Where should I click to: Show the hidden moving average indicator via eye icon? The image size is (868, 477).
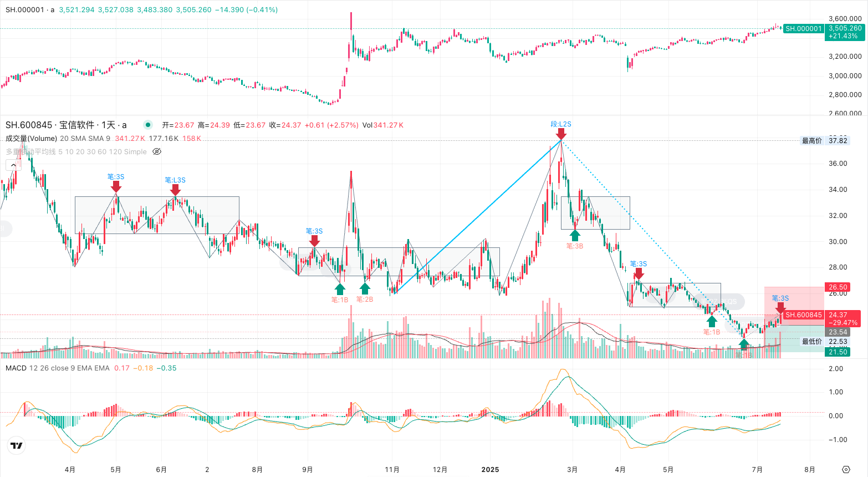[157, 151]
